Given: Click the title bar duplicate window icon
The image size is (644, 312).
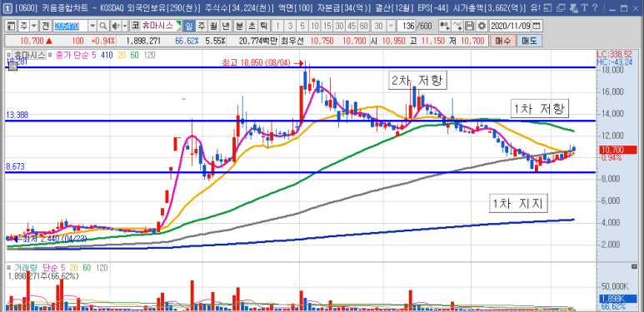Looking at the screenshot, I should pyautogui.click(x=561, y=7).
